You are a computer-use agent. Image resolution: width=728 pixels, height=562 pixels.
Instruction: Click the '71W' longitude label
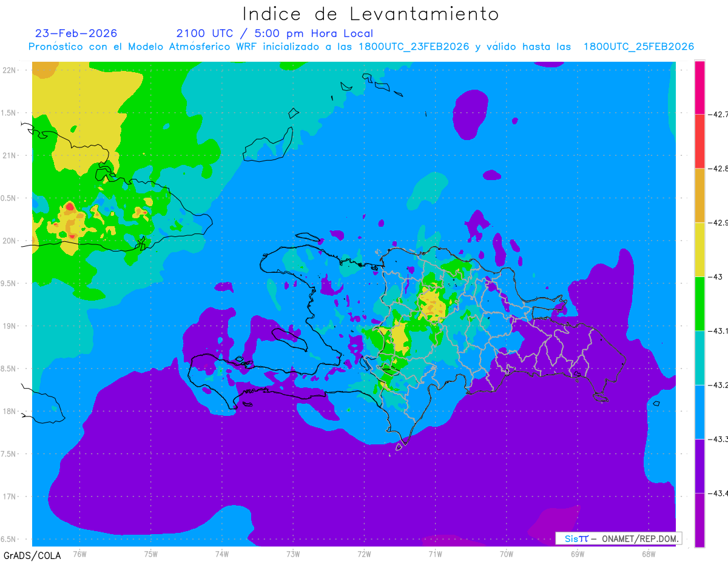click(435, 554)
